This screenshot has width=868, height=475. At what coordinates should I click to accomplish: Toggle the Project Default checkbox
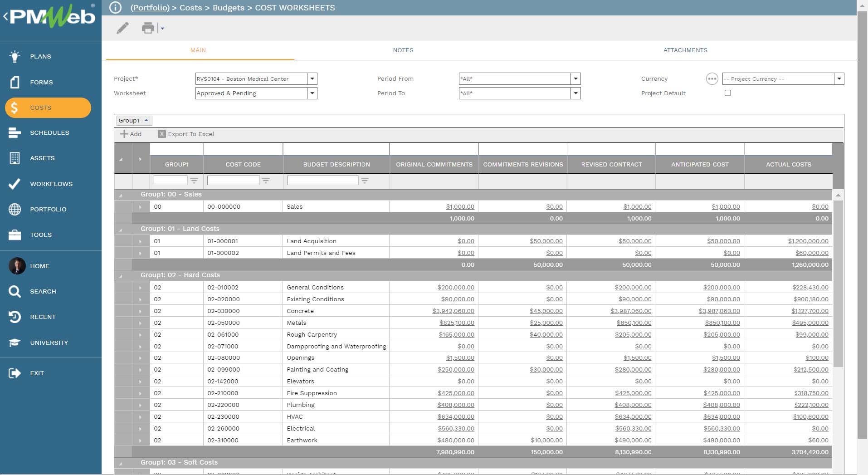[728, 93]
